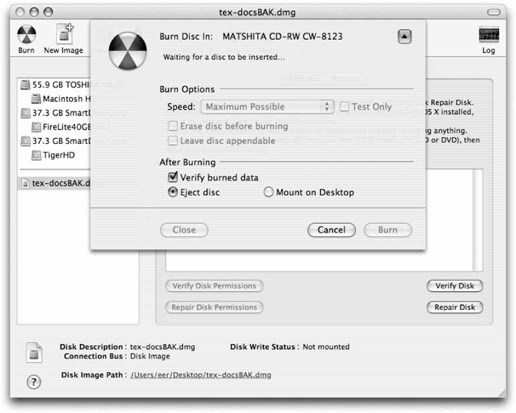Select the 55.9 GB TOSHIBA disk icon
This screenshot has height=413, width=516.
(25, 85)
